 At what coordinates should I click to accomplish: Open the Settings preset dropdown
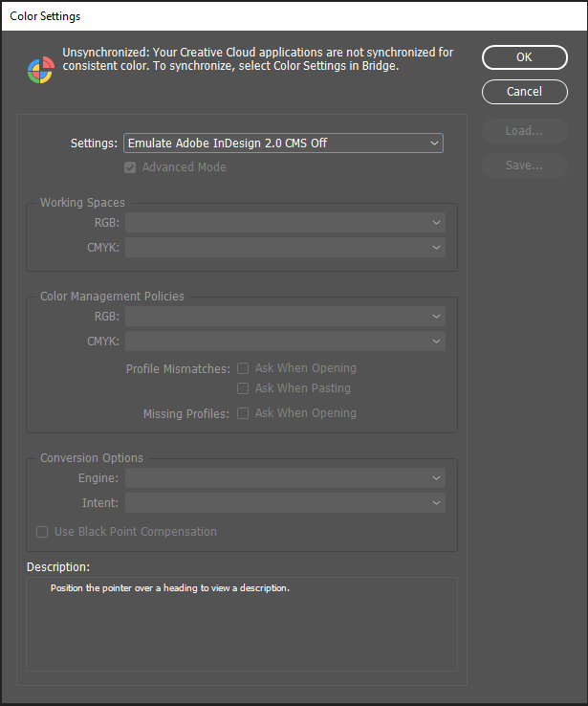point(283,143)
